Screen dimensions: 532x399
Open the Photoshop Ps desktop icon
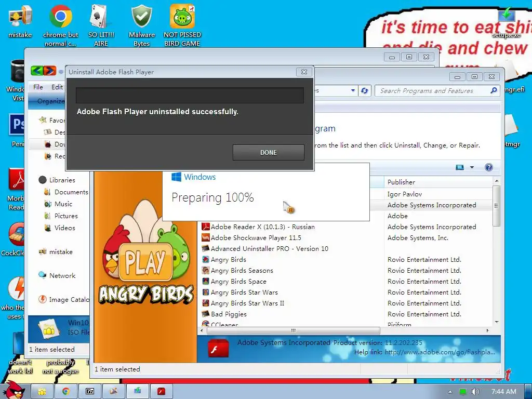pos(16,130)
